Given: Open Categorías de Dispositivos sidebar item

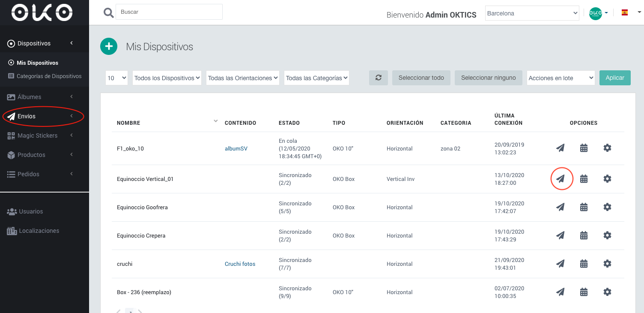Looking at the screenshot, I should [x=45, y=76].
